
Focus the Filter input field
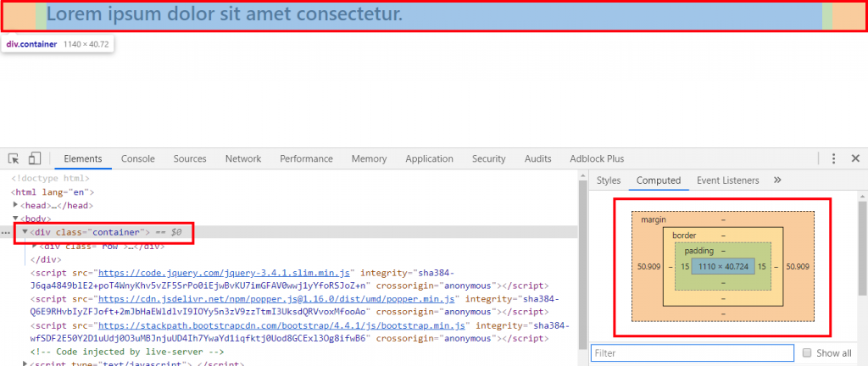693,352
